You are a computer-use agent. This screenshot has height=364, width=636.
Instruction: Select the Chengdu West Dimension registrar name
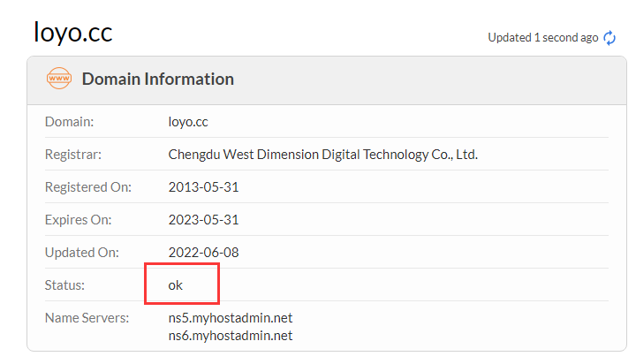tap(322, 155)
